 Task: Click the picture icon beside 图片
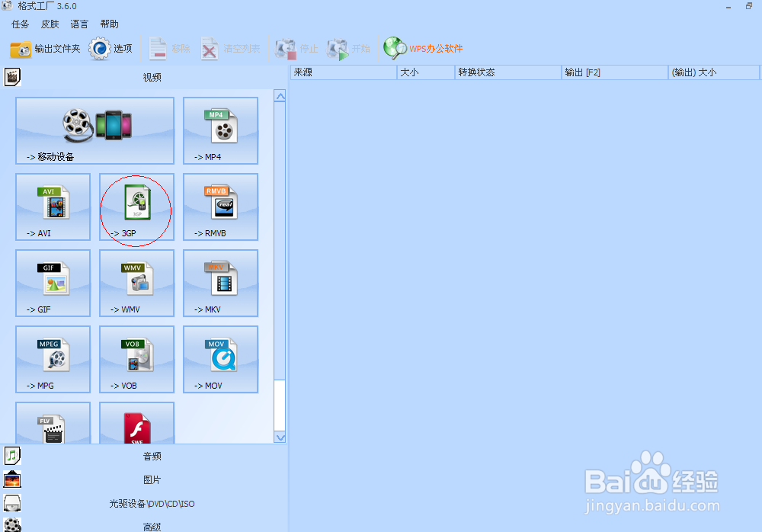12,479
